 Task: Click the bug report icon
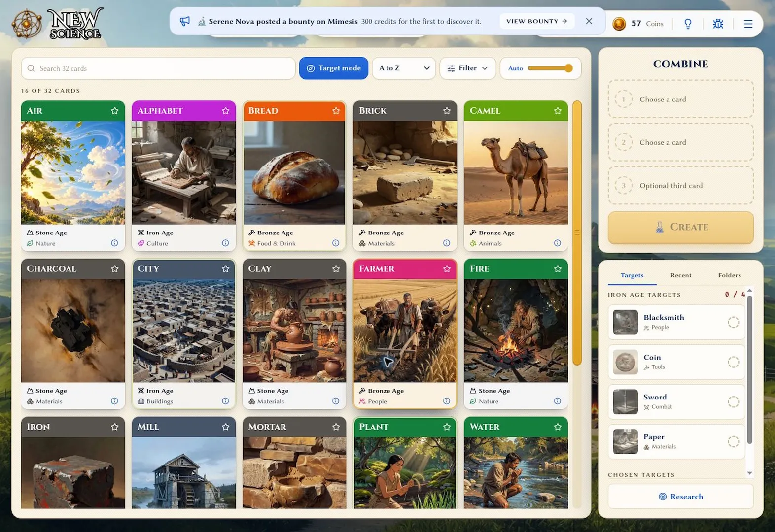point(718,24)
